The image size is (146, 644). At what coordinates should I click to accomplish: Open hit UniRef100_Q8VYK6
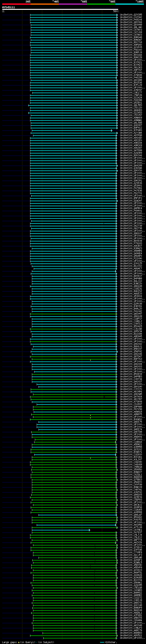click(131, 22)
